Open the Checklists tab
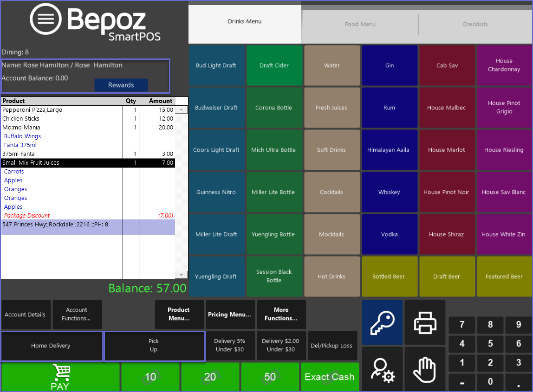533x392 pixels. (475, 24)
